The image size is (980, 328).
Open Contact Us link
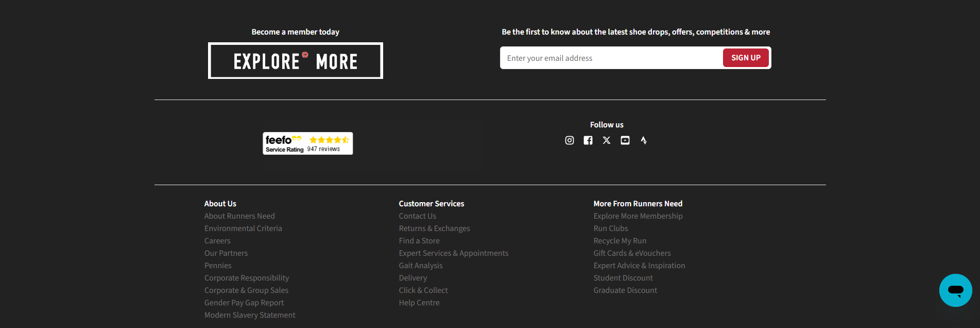coord(418,216)
